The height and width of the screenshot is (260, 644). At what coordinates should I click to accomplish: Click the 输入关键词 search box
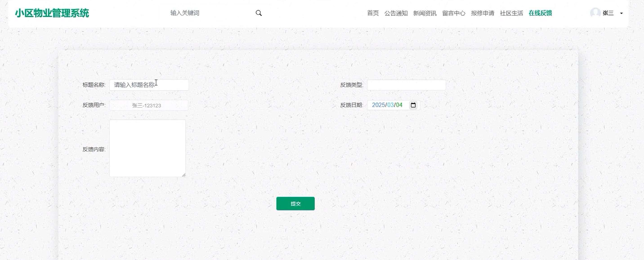pos(210,13)
